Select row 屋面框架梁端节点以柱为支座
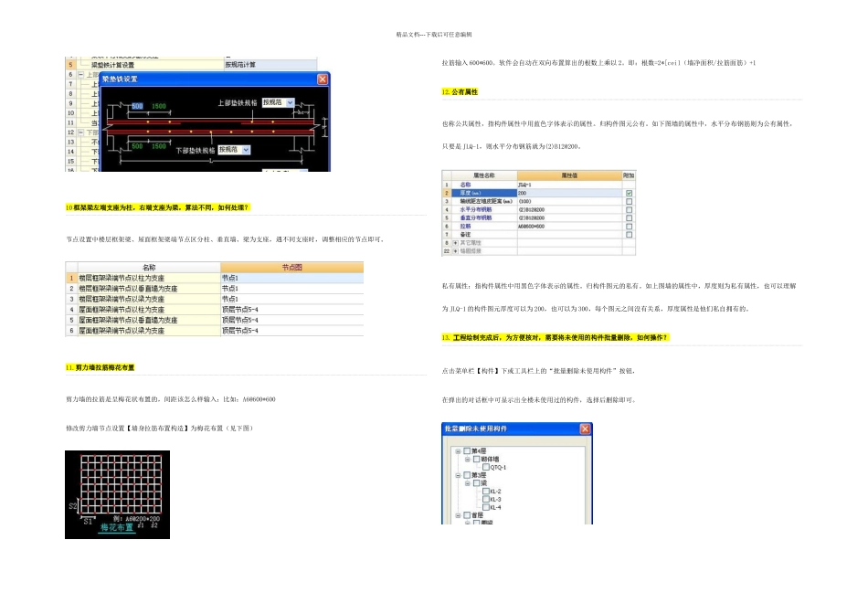868x614 pixels. point(214,310)
